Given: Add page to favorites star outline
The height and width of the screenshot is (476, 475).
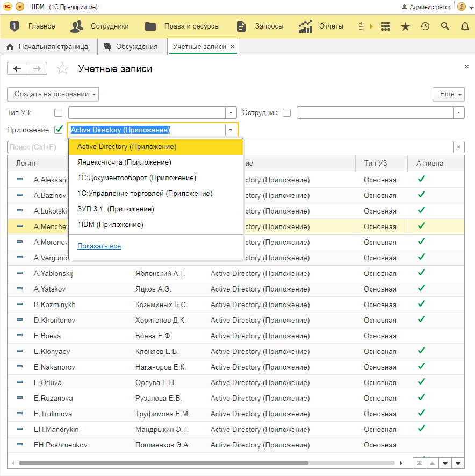Looking at the screenshot, I should (x=63, y=69).
